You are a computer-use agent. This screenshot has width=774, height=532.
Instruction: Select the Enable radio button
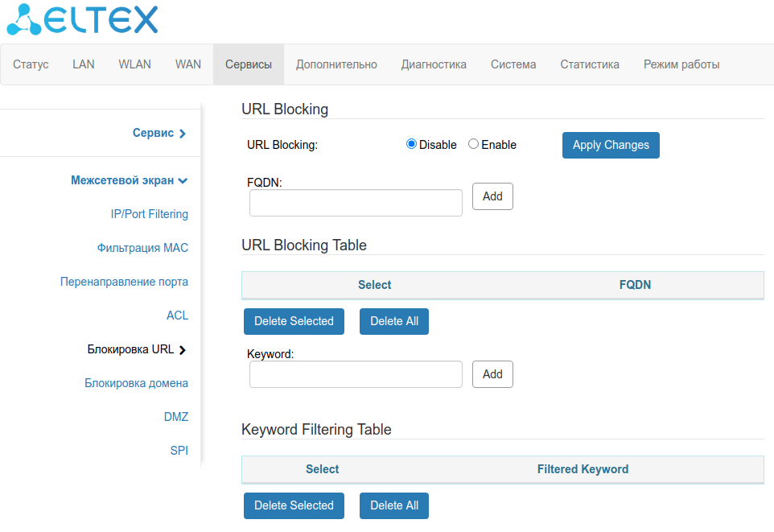(473, 144)
